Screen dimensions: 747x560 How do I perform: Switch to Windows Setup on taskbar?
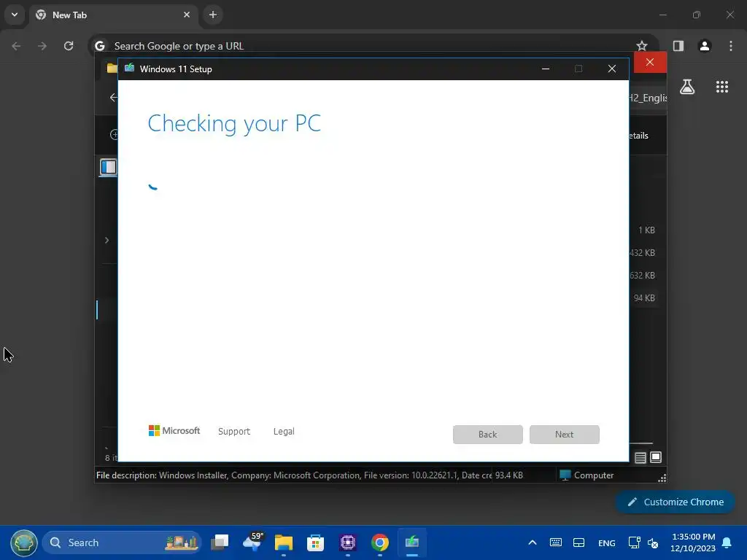click(x=412, y=542)
